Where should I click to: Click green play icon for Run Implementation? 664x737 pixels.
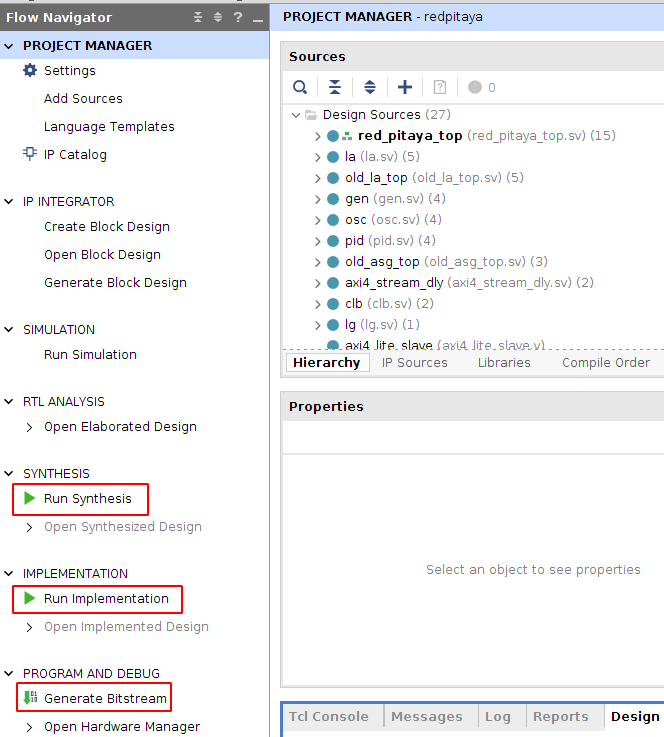30,598
